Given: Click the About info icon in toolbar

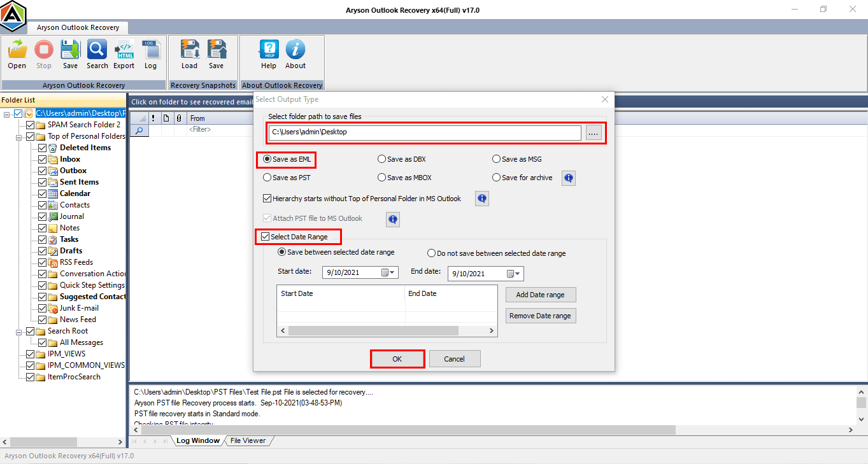Looking at the screenshot, I should click(295, 50).
